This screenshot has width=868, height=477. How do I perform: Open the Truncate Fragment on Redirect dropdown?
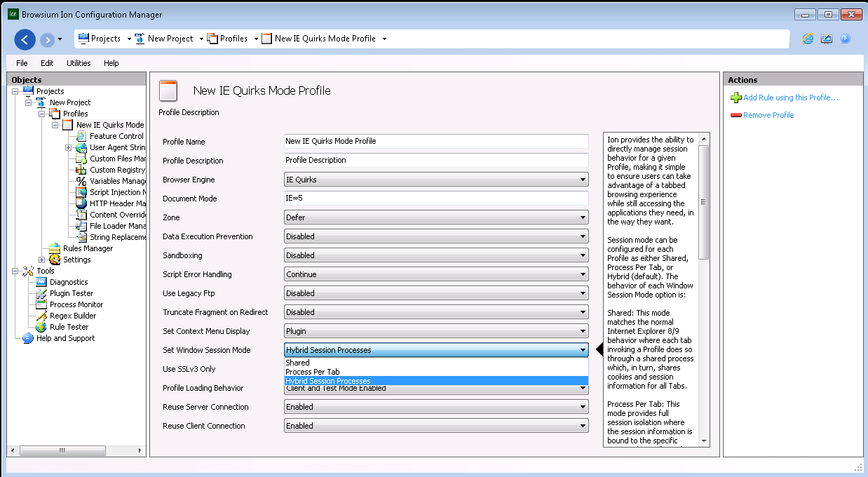[x=436, y=312]
